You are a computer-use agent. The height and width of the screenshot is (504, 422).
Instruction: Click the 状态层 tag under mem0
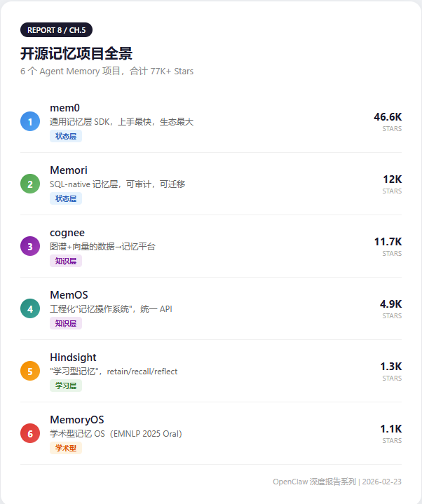(x=66, y=136)
